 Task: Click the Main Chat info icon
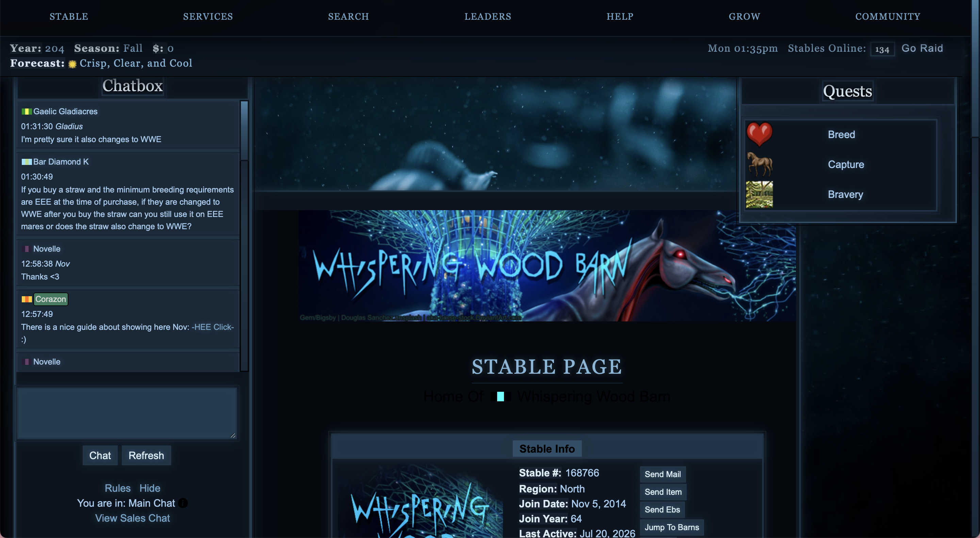(183, 503)
